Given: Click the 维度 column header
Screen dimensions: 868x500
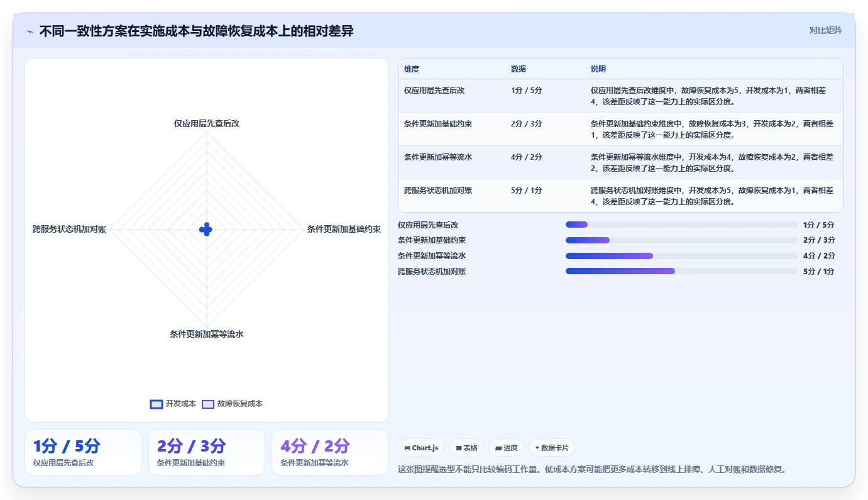Looking at the screenshot, I should coord(412,69).
